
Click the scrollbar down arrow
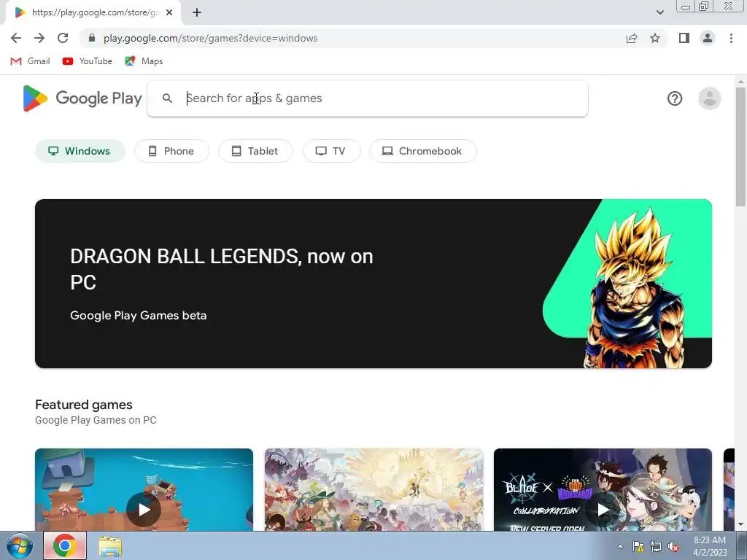[741, 525]
